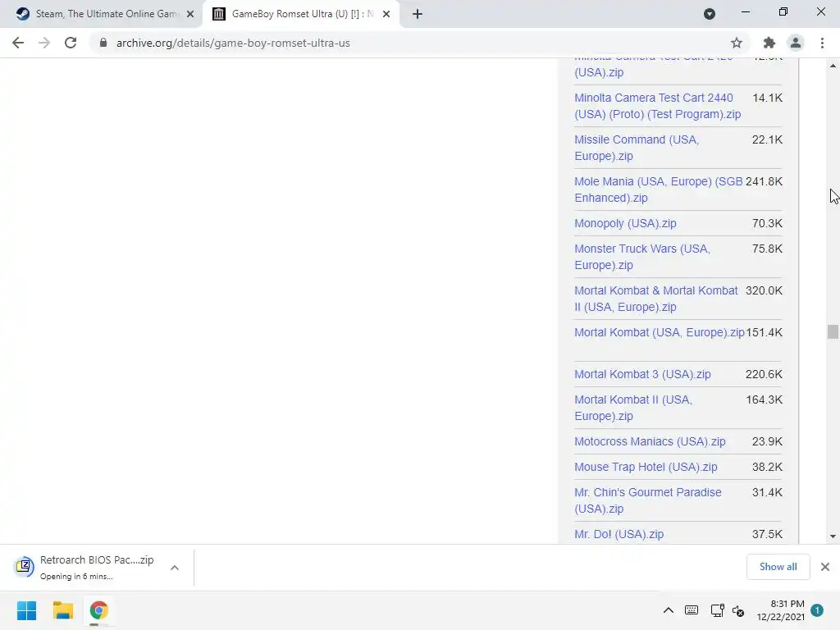Viewport: 840px width, 630px height.
Task: Click the address bar URL
Action: [x=233, y=43]
